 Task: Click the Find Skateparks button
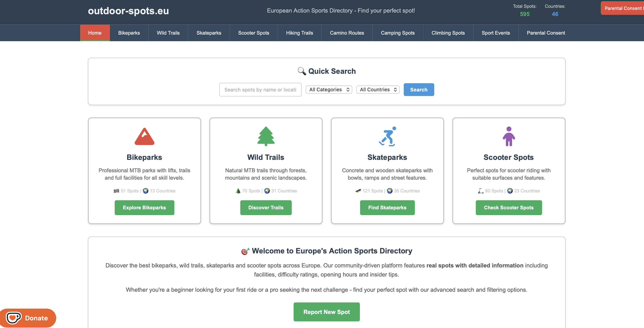(387, 208)
